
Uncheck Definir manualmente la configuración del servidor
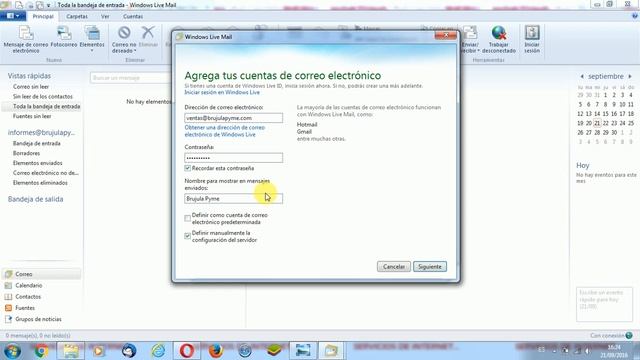point(187,236)
